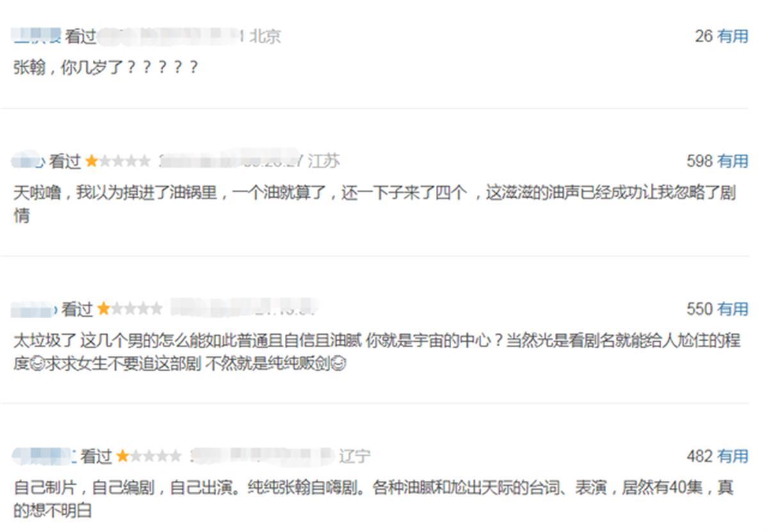Click the 550 useful count
768x532 pixels.
click(700, 309)
